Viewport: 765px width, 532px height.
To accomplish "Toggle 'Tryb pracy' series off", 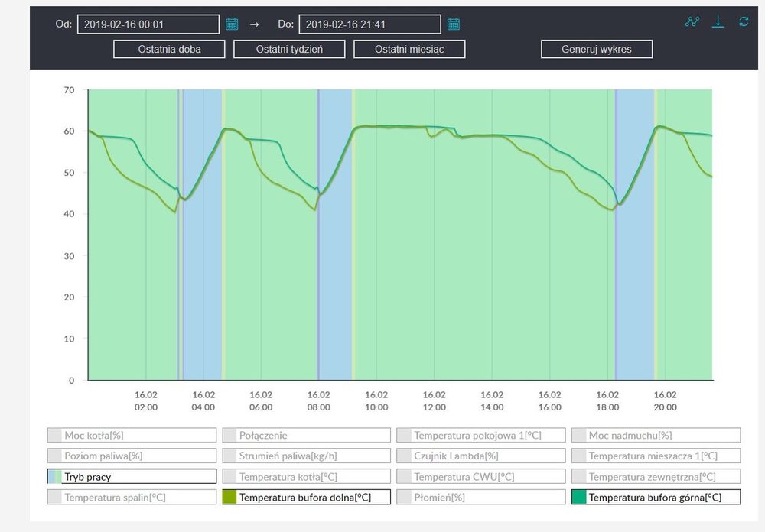I will click(132, 477).
